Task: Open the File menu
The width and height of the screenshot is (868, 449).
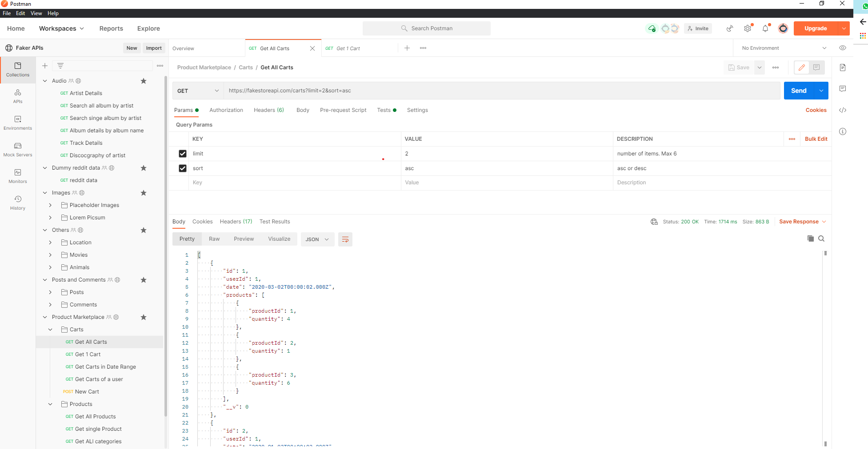Action: tap(7, 13)
